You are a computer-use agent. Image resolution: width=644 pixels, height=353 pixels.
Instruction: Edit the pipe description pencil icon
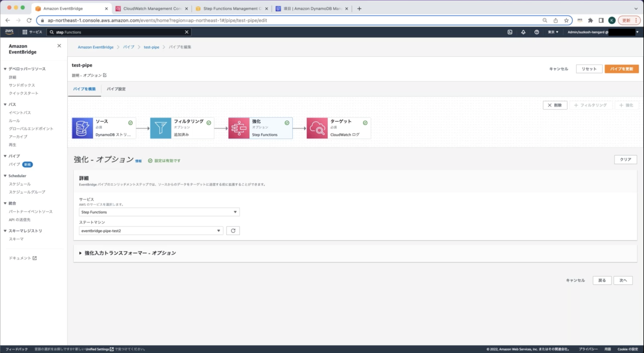tap(105, 75)
